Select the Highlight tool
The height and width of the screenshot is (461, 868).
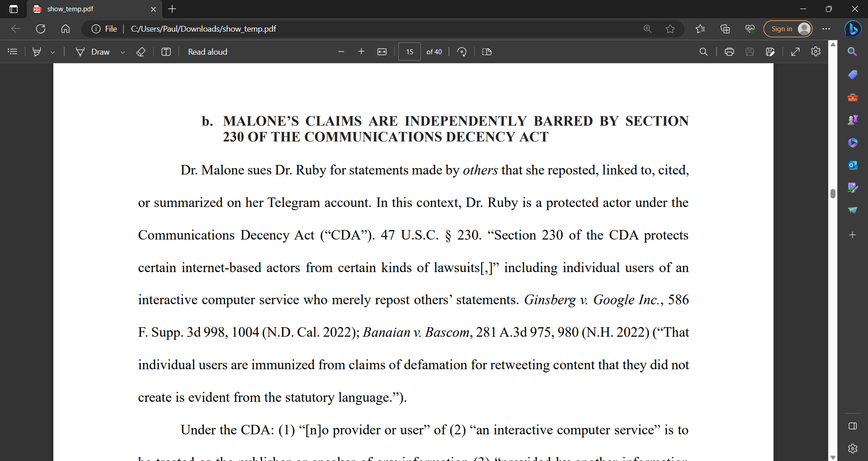[37, 52]
